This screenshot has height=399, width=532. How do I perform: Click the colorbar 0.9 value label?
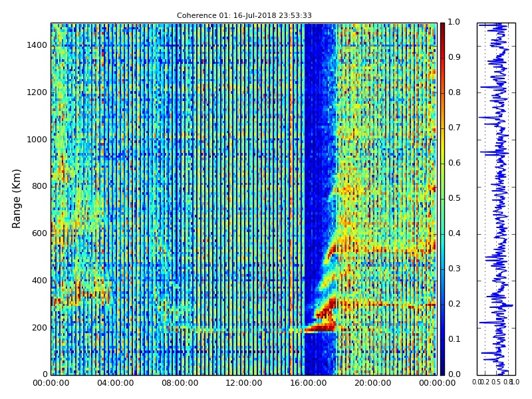(x=454, y=57)
